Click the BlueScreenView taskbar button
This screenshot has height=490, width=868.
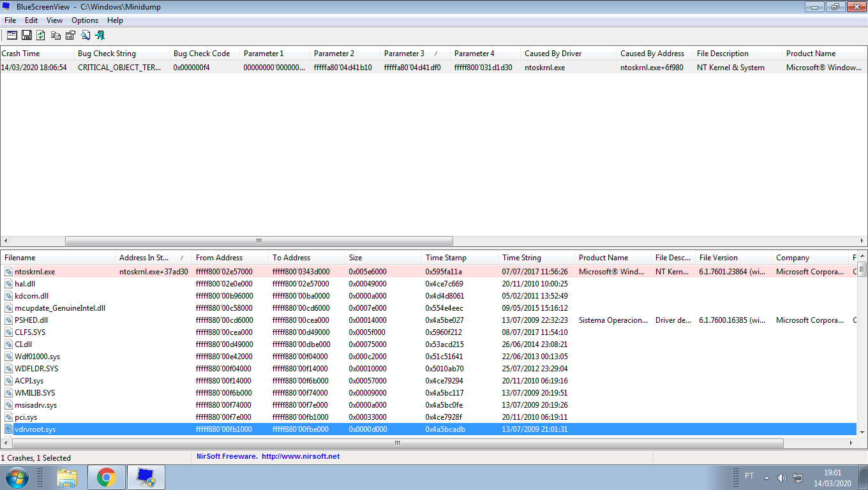[146, 477]
